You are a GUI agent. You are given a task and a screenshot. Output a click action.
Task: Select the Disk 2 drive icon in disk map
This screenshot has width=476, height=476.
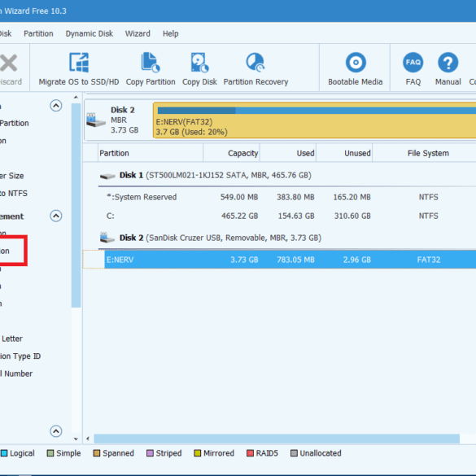point(96,120)
